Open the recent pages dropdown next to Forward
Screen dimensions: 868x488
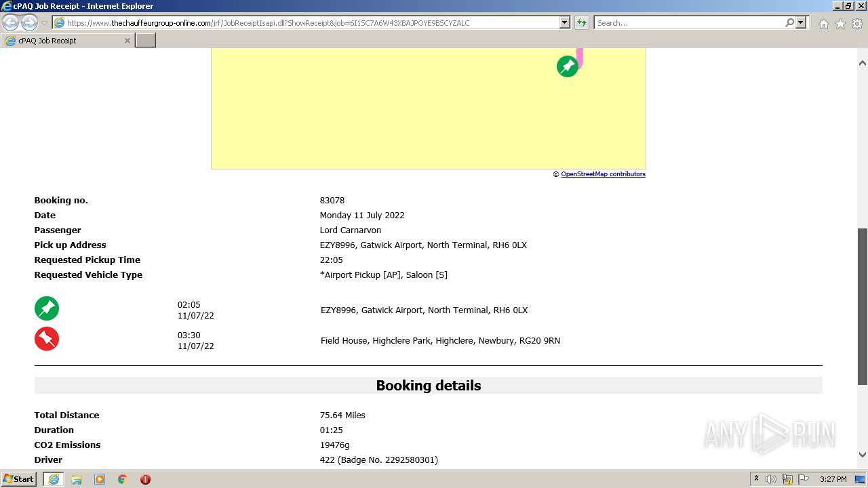(45, 23)
